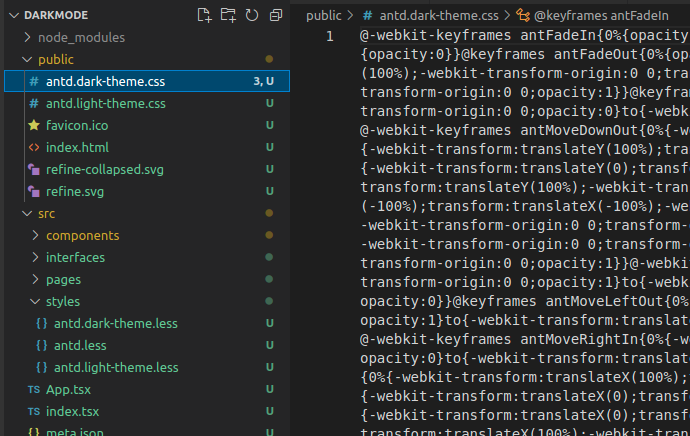This screenshot has width=690, height=436.
Task: Open antd.light-theme.less file
Action: point(147,367)
